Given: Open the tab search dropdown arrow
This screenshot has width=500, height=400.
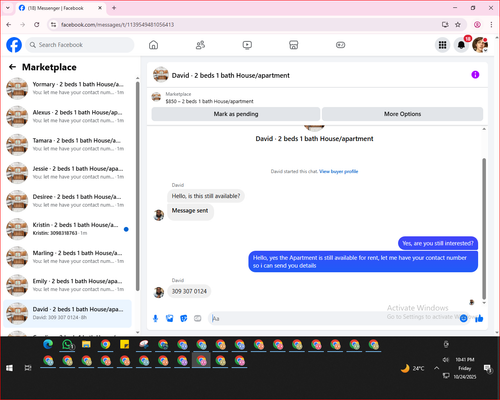Looking at the screenshot, I should tap(8, 8).
